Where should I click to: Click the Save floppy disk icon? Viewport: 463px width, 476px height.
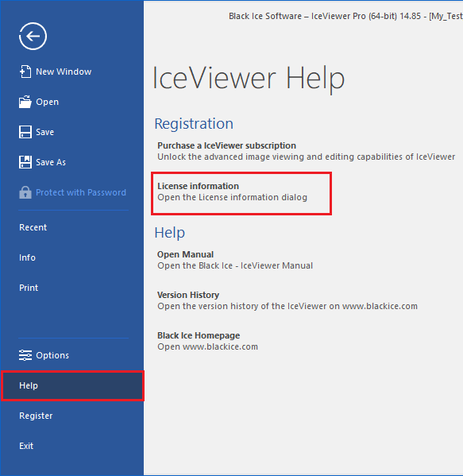tap(25, 132)
